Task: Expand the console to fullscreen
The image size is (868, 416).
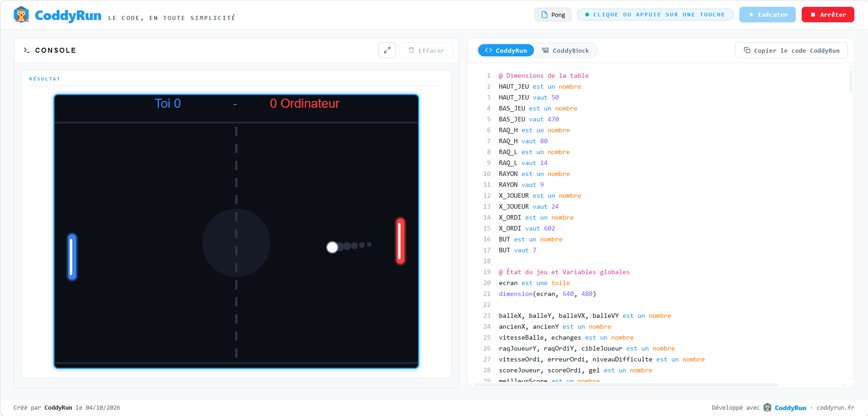Action: click(x=387, y=50)
